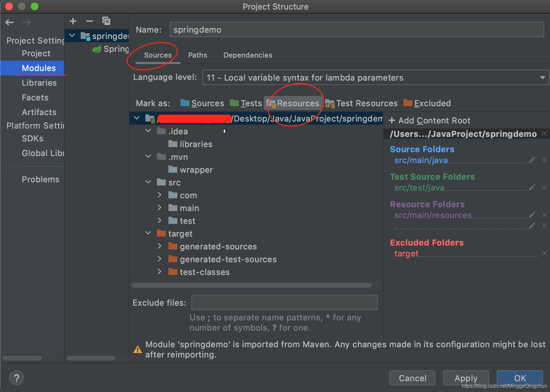Copy the selected module icon

tap(106, 21)
